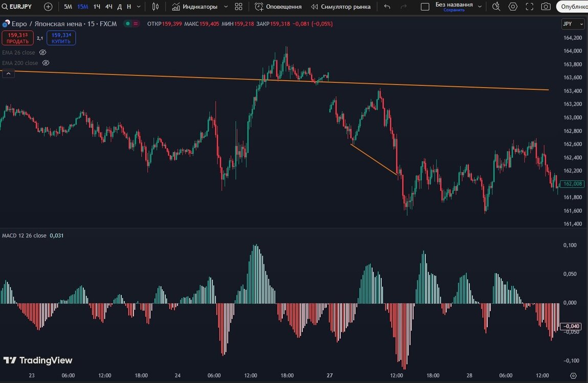This screenshot has width=588, height=383.
Task: Click MACD indicator value 0,031
Action: coord(57,235)
